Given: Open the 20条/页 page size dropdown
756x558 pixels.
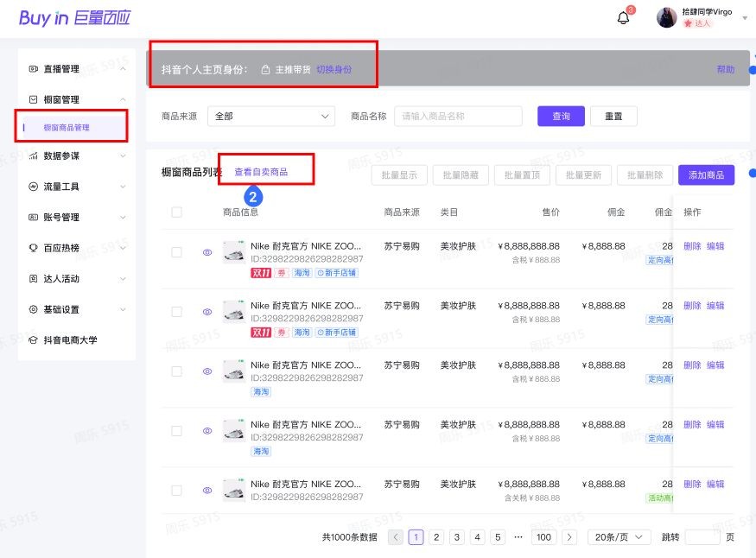Looking at the screenshot, I should click(x=619, y=537).
